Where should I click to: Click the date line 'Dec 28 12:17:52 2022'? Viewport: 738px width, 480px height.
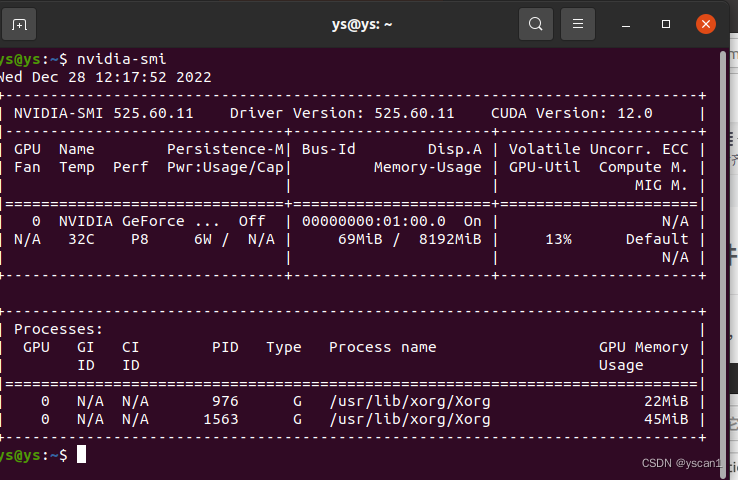tap(122, 77)
